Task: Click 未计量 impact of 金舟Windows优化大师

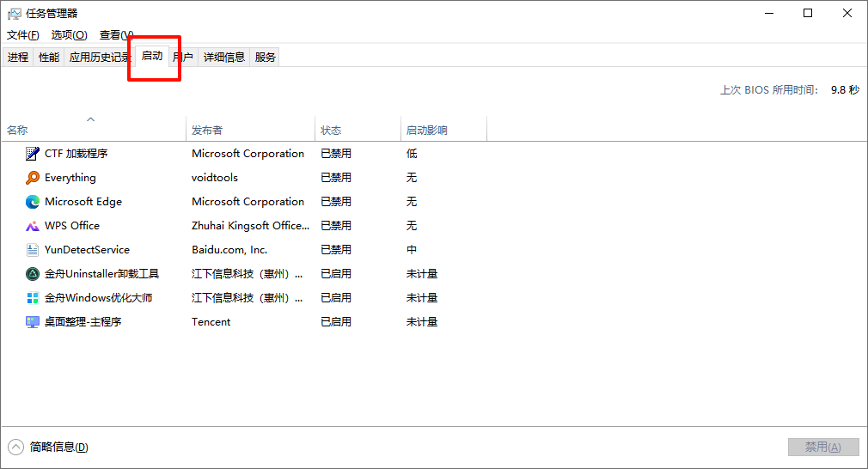Action: click(x=422, y=298)
